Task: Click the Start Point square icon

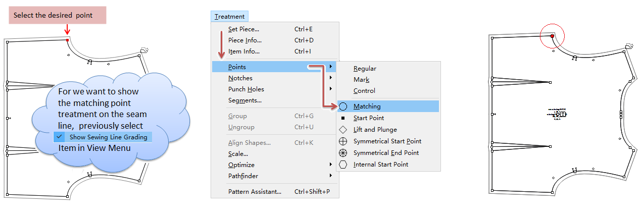Action: [x=343, y=118]
